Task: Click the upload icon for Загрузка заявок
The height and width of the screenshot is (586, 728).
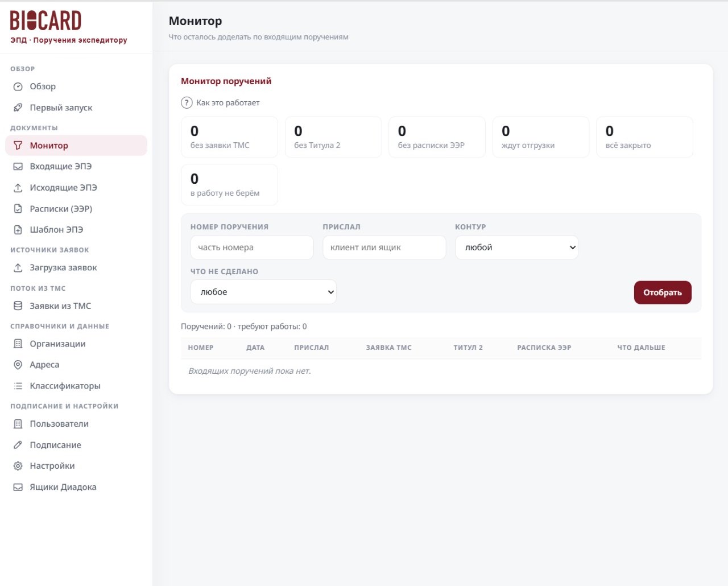Action: (x=18, y=267)
